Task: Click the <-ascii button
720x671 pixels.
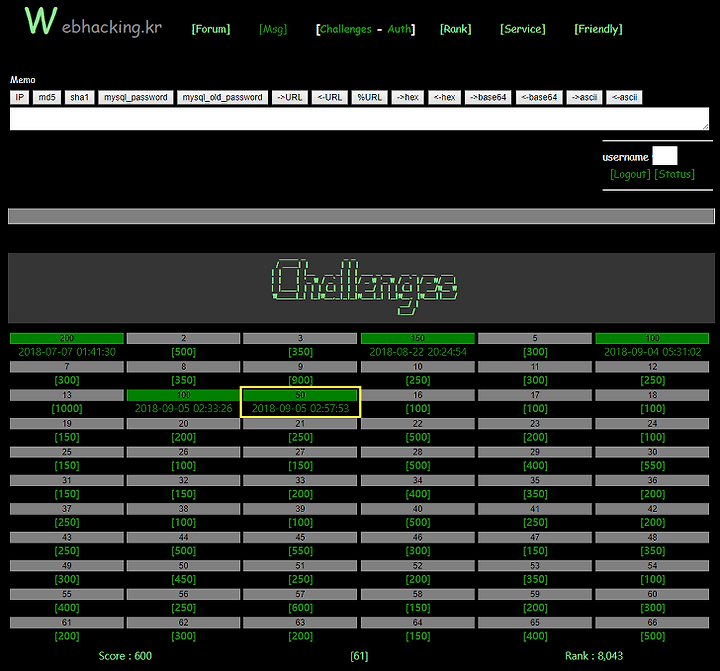Action: [624, 97]
